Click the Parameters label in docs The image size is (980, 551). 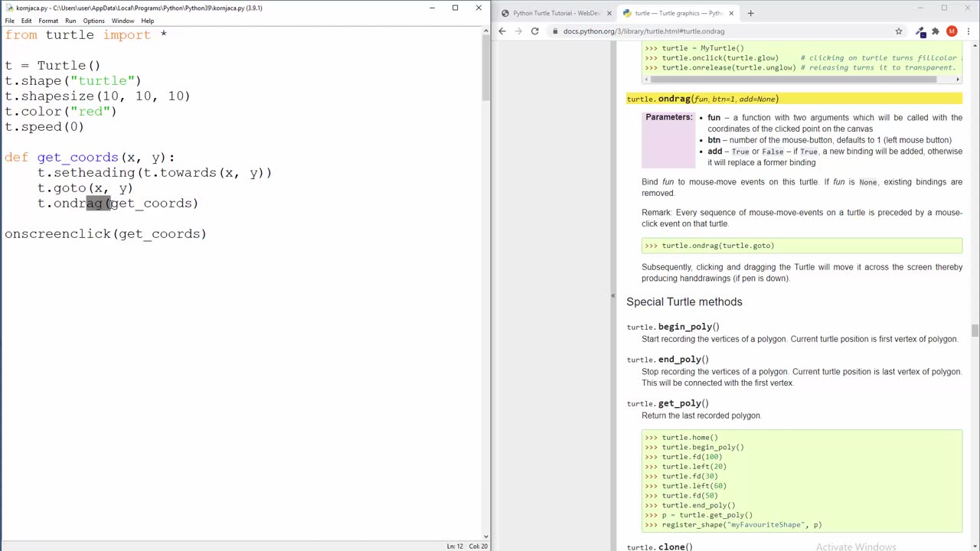pos(668,117)
